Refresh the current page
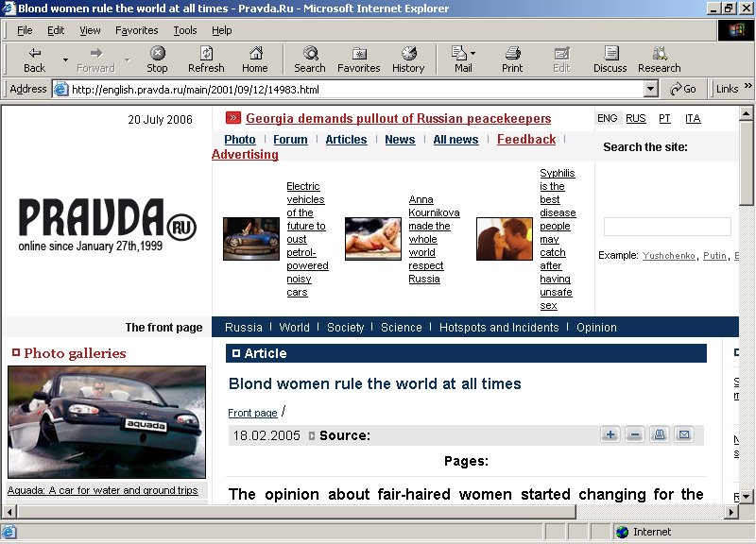 206,59
